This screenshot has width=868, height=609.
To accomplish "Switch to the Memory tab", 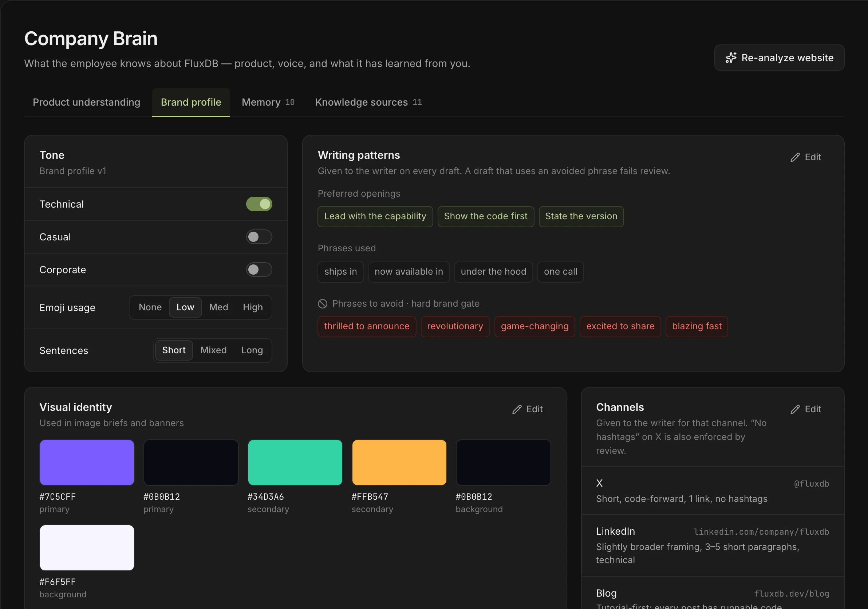I will [268, 102].
